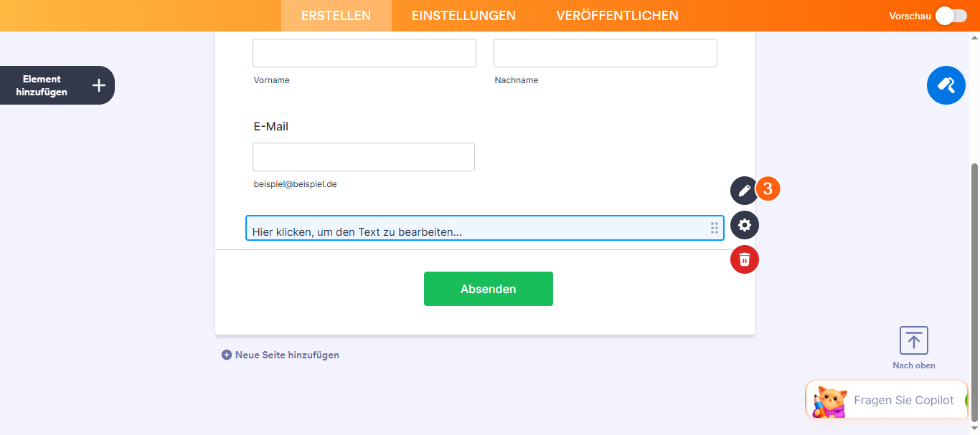Viewport: 980px width, 435px height.
Task: Open Fragen Sie Copilot chat
Action: point(887,400)
